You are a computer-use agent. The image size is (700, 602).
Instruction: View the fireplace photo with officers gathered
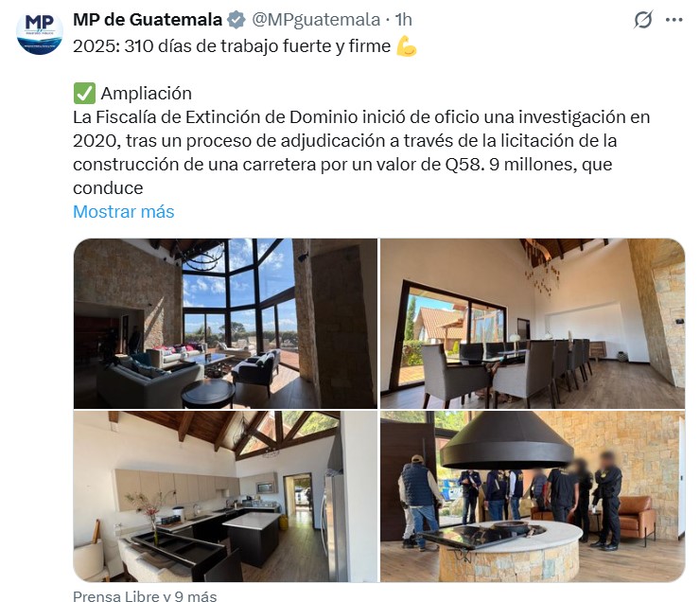(x=533, y=496)
